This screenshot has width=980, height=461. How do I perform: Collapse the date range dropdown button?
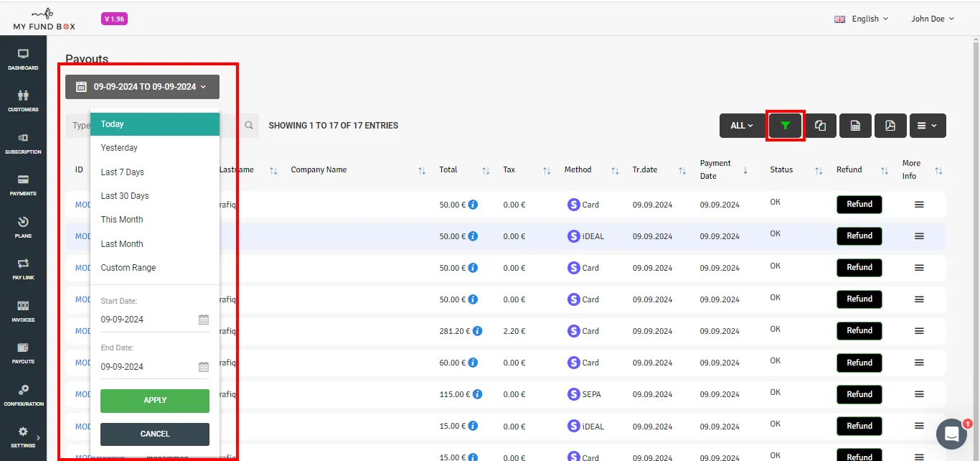[x=142, y=87]
